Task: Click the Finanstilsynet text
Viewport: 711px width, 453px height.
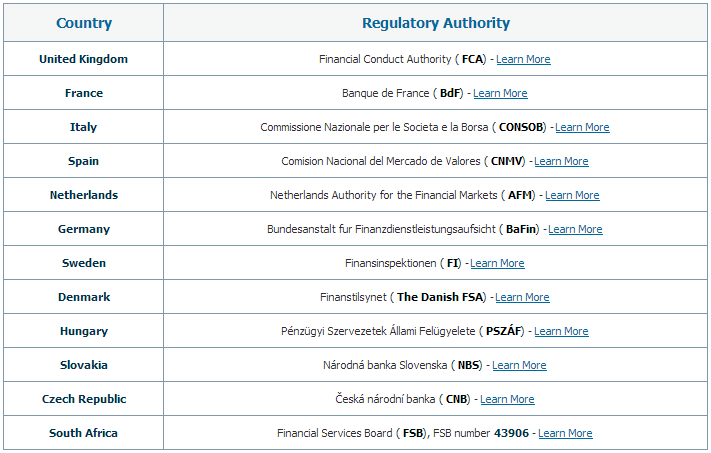Action: pyautogui.click(x=353, y=297)
